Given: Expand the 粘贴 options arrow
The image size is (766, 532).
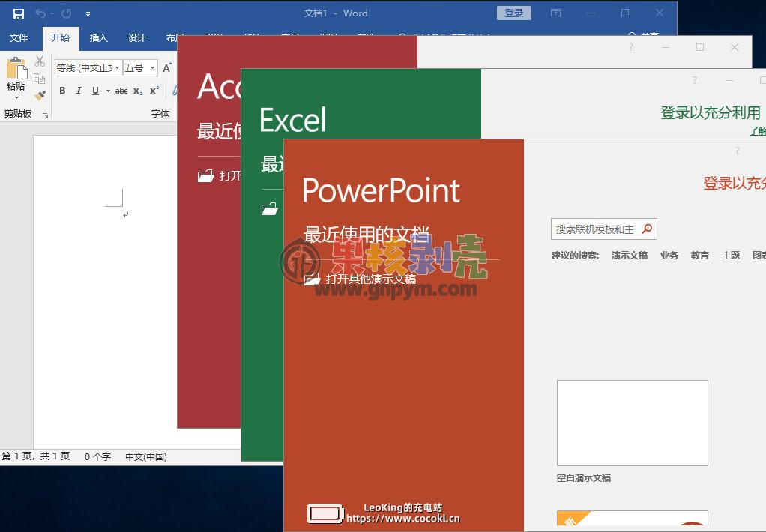Looking at the screenshot, I should 16,97.
